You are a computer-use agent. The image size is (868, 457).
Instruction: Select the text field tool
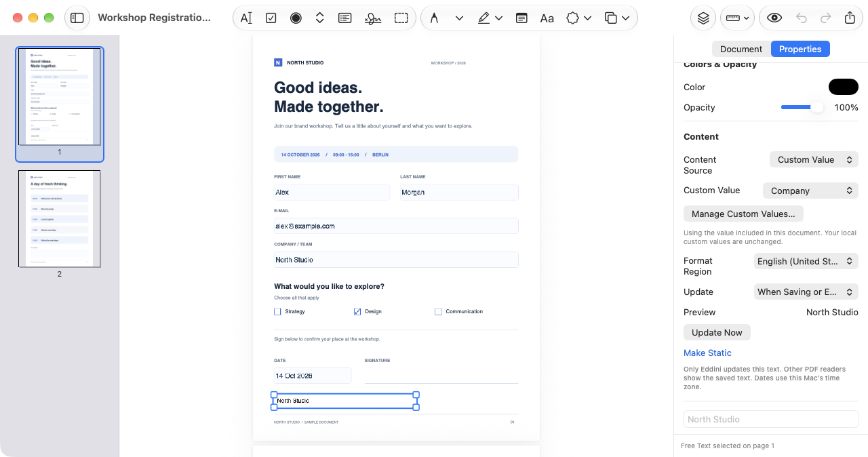tap(246, 18)
